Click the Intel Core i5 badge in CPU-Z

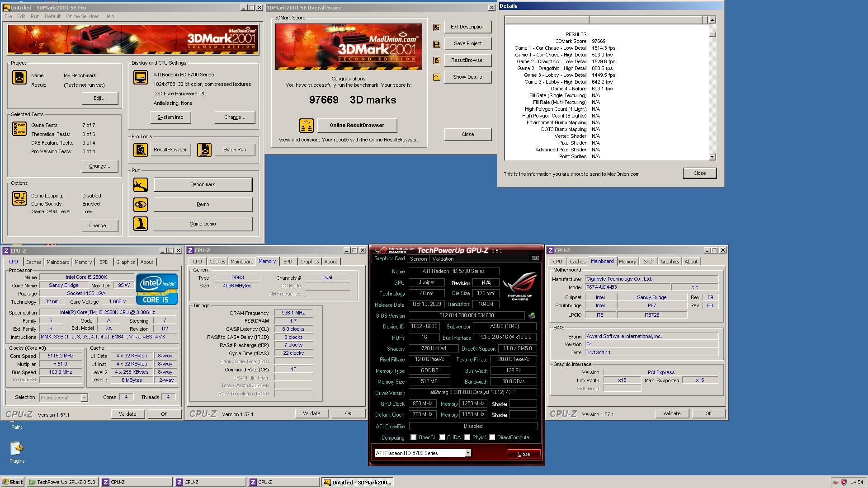tap(157, 289)
